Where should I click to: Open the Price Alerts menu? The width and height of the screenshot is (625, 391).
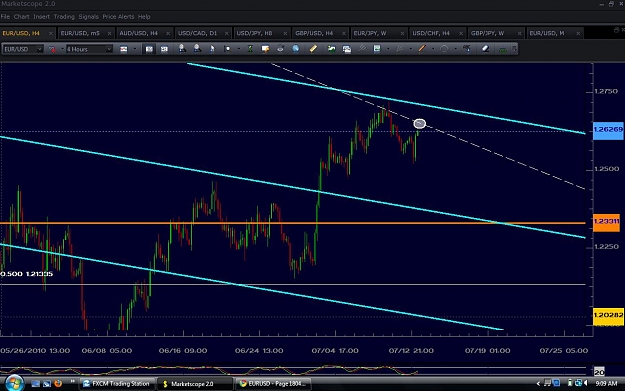coord(118,17)
